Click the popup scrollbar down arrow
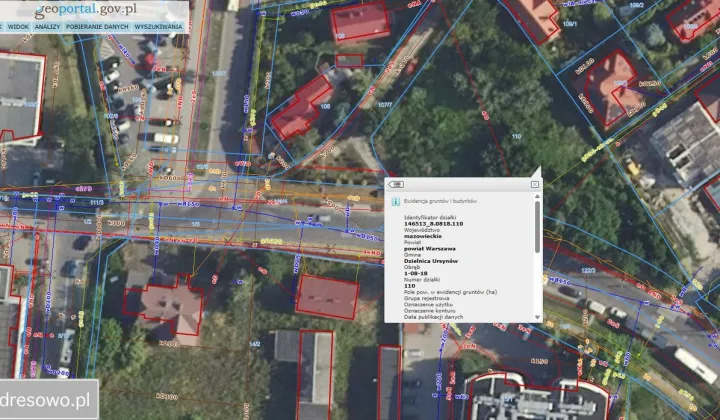The image size is (720, 420). 537,317
